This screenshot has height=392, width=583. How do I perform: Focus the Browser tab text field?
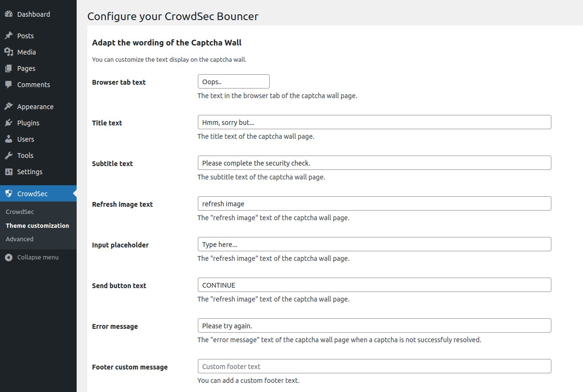[233, 82]
